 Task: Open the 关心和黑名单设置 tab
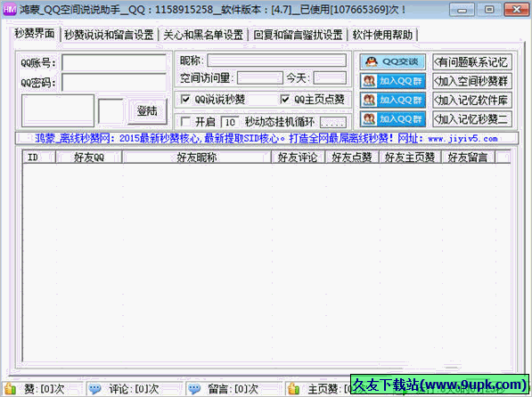[x=203, y=35]
